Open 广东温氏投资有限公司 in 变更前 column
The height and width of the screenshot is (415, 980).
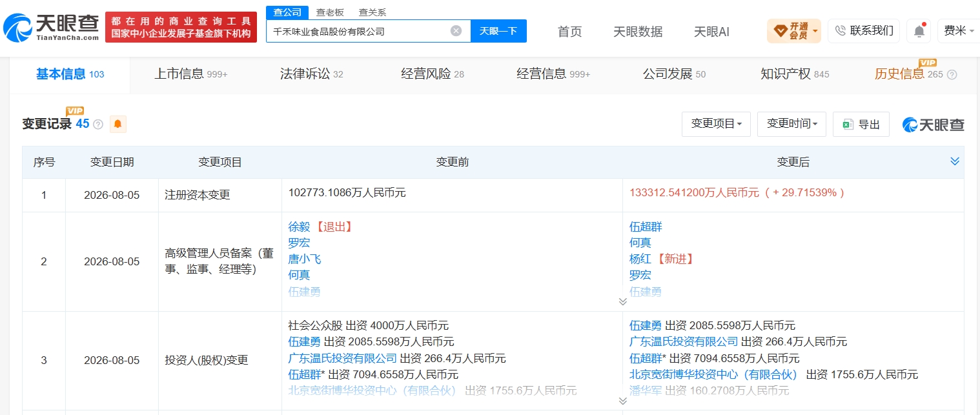343,358
